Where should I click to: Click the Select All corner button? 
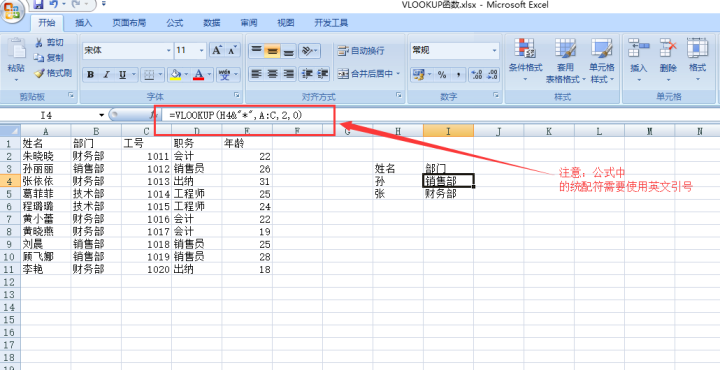point(10,130)
